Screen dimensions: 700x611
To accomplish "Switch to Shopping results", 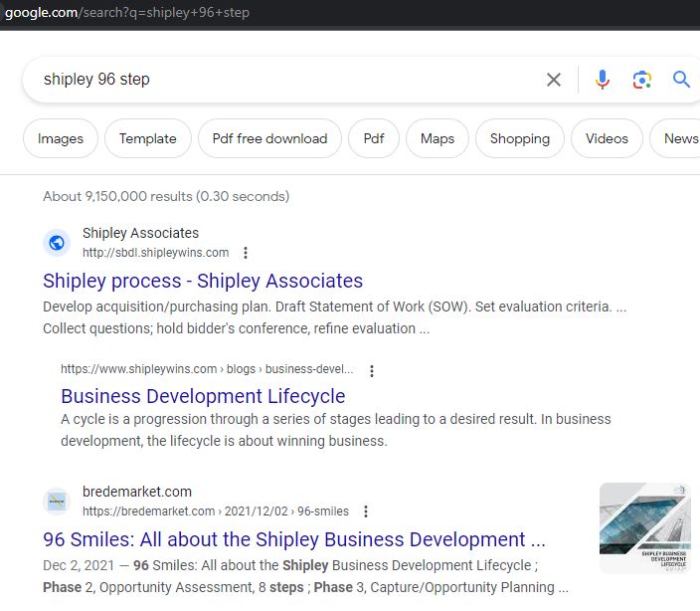I will coord(520,139).
